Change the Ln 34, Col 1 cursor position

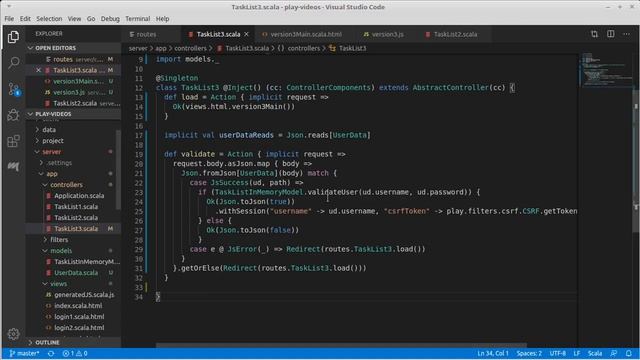[493, 353]
